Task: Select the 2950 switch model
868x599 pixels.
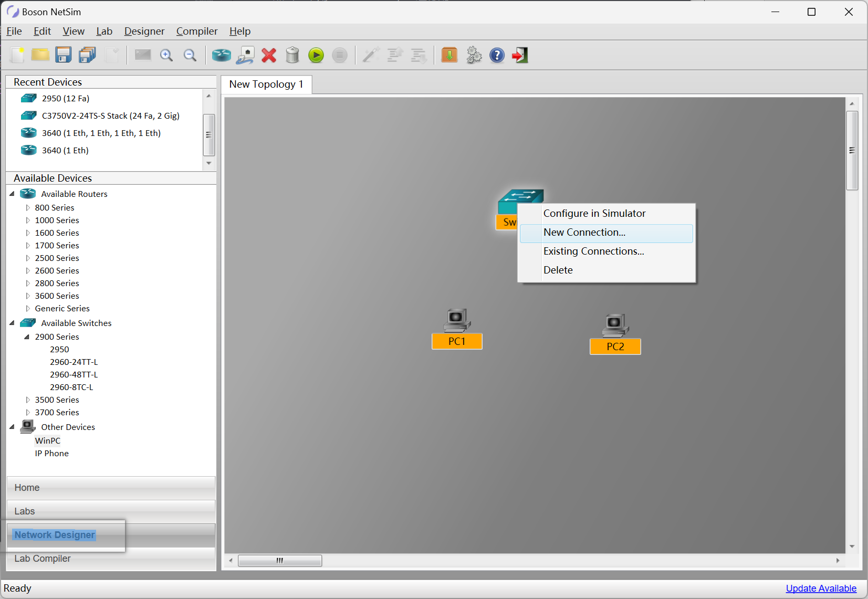Action: point(59,350)
